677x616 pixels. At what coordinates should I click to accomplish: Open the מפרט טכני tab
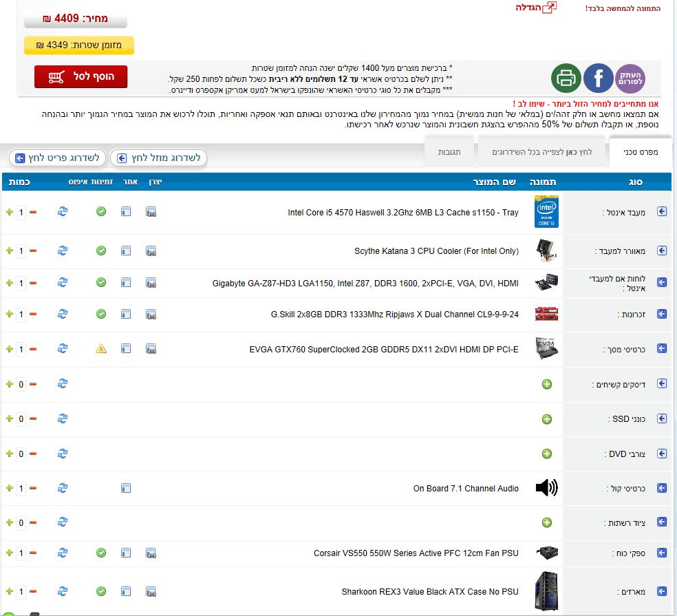639,151
